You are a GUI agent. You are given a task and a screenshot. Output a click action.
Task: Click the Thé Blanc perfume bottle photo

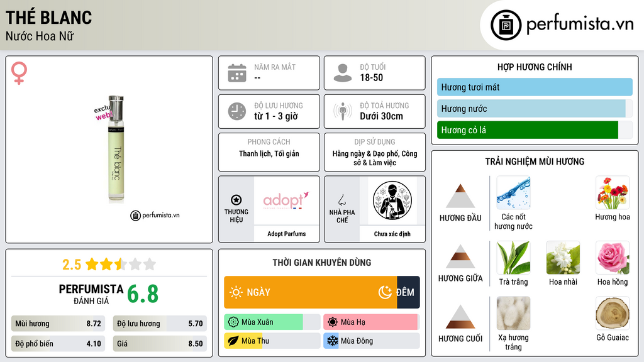point(116,150)
